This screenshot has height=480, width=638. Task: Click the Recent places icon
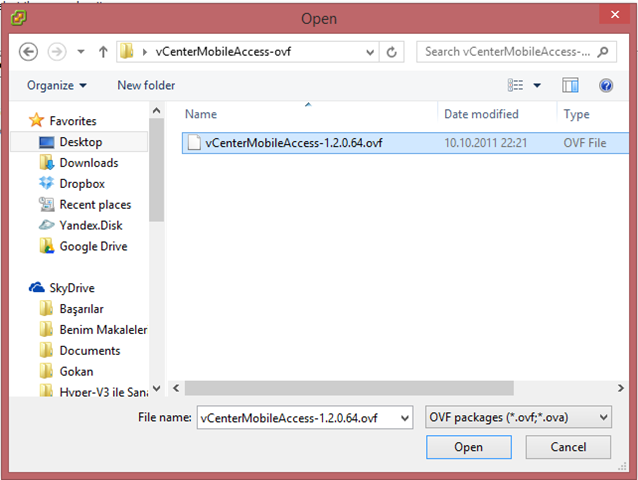pyautogui.click(x=46, y=204)
